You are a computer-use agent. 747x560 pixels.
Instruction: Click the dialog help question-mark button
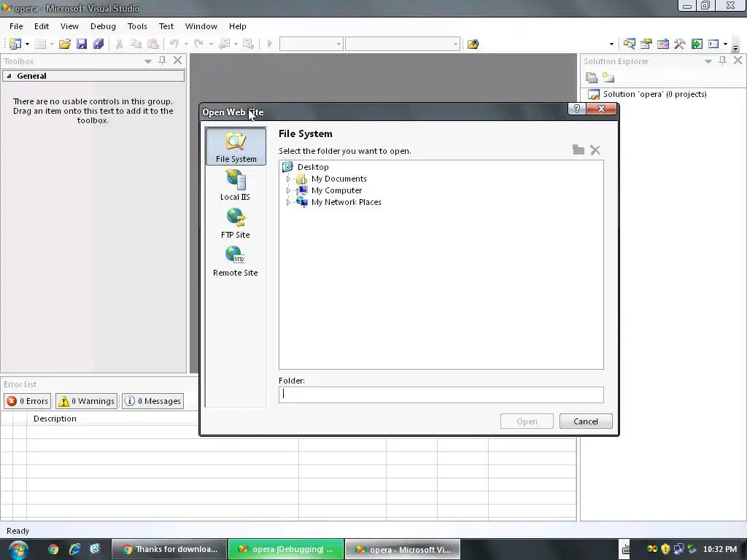[x=576, y=109]
